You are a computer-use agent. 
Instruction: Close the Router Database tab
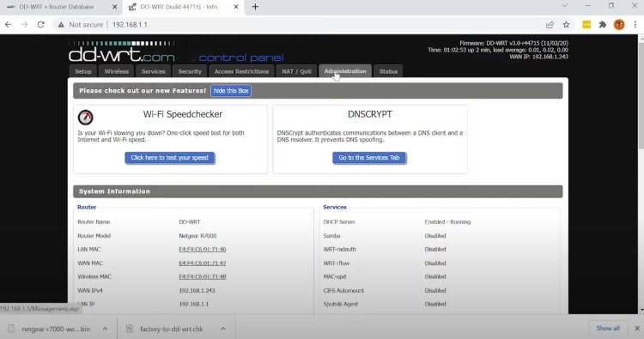[114, 7]
